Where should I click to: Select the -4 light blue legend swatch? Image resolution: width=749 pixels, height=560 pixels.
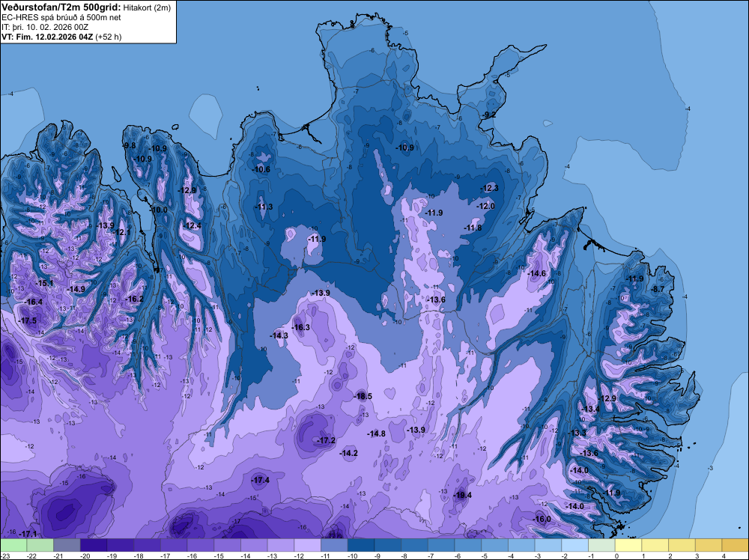[521, 545]
